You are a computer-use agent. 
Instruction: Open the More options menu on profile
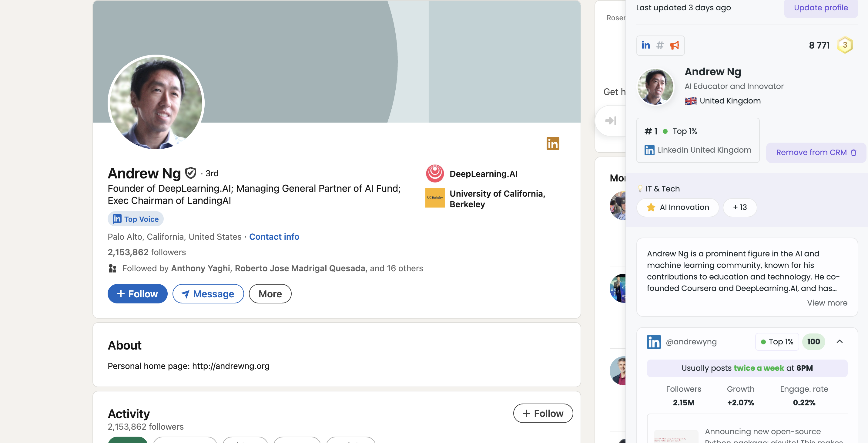coord(270,294)
